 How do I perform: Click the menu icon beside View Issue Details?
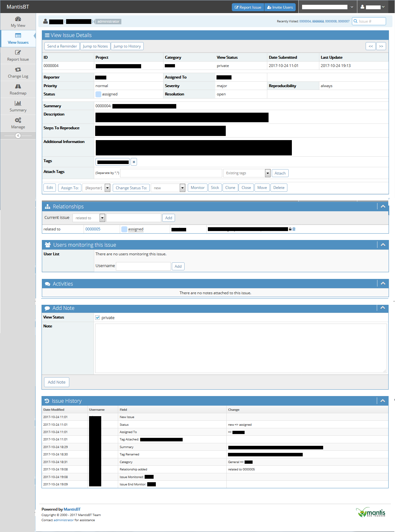click(47, 35)
